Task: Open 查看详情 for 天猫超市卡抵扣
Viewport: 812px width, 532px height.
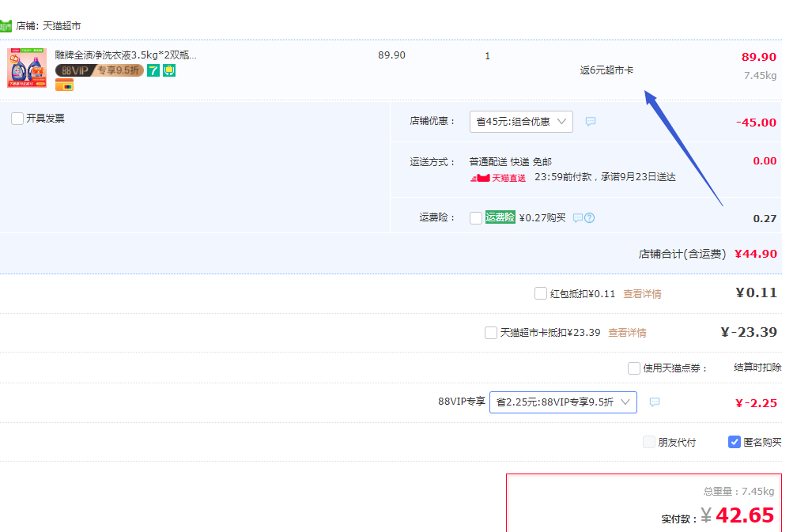Action: 627,333
